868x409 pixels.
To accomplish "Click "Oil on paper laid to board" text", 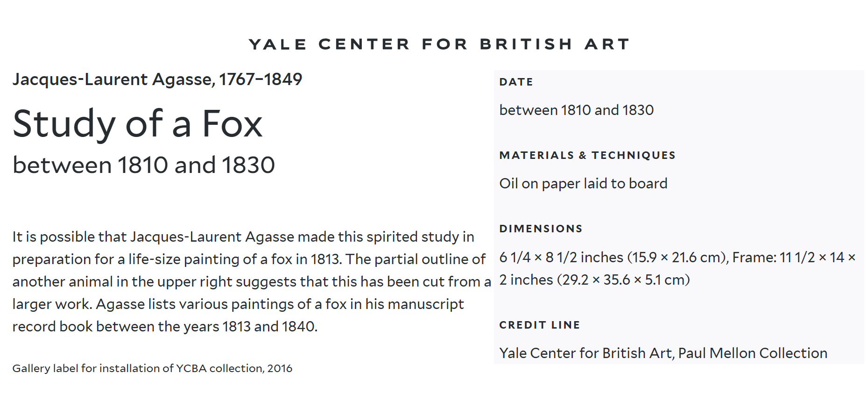I will coord(583,184).
